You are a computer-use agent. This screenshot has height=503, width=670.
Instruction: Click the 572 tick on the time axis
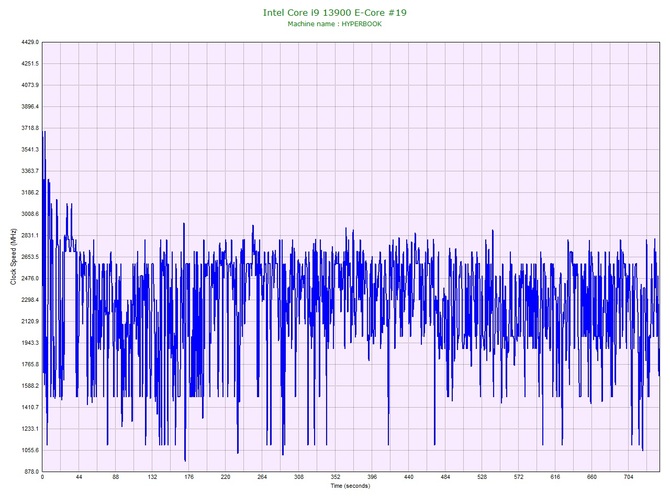coord(519,477)
